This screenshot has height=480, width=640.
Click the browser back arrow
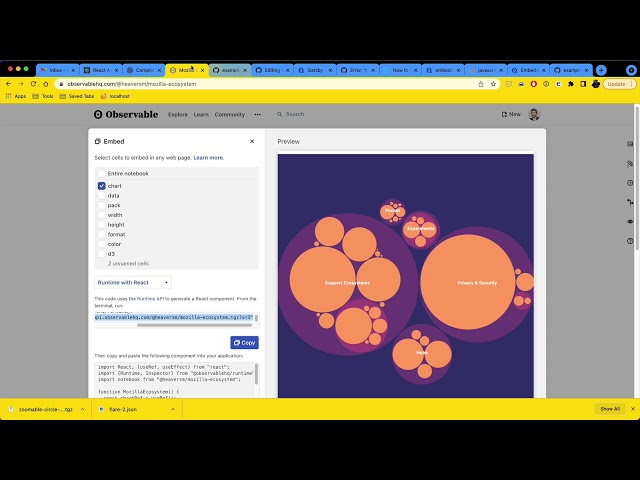click(x=9, y=84)
